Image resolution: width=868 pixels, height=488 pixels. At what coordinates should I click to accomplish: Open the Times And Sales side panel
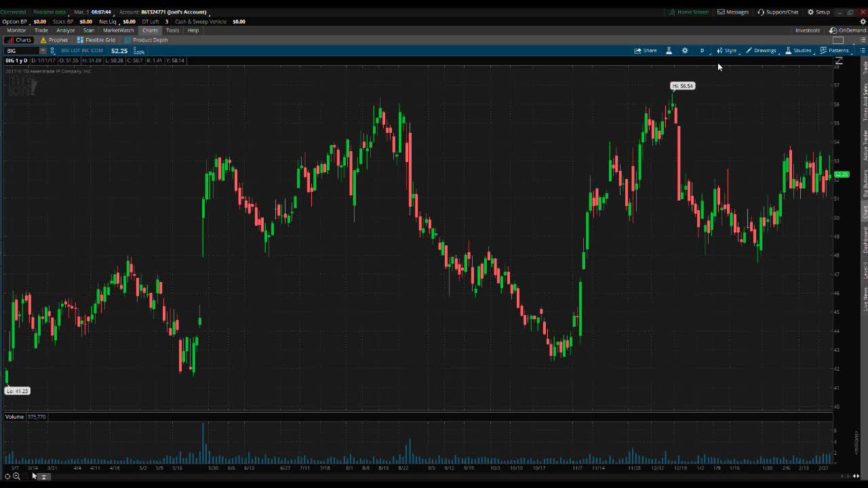pyautogui.click(x=865, y=103)
